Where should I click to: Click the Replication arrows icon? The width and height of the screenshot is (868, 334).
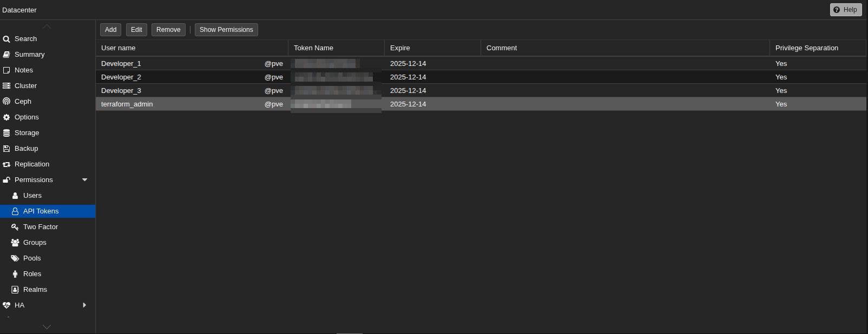pyautogui.click(x=6, y=164)
